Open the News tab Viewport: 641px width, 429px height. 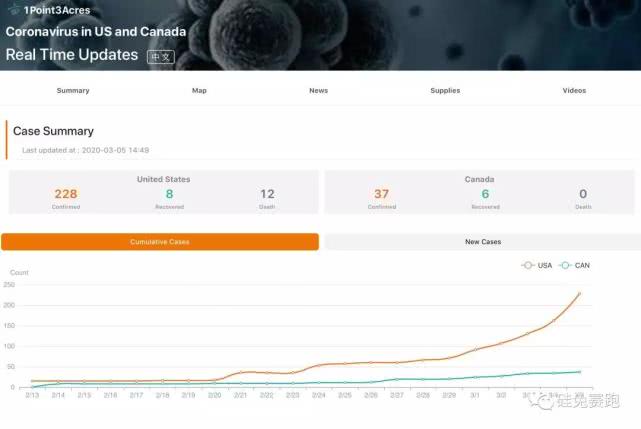point(318,90)
